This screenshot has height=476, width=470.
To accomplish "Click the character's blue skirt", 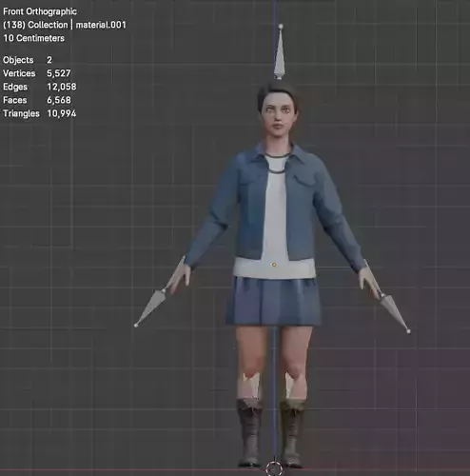I will coord(274,301).
